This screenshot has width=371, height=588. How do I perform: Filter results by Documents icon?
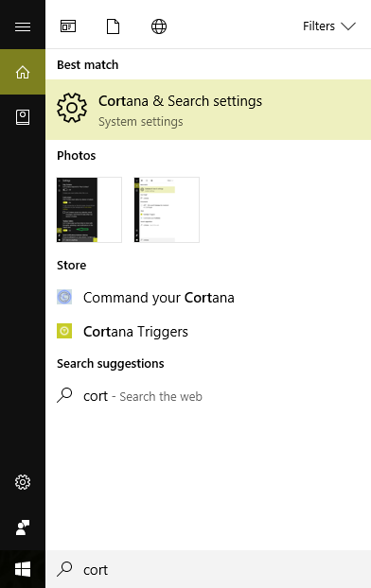(113, 26)
